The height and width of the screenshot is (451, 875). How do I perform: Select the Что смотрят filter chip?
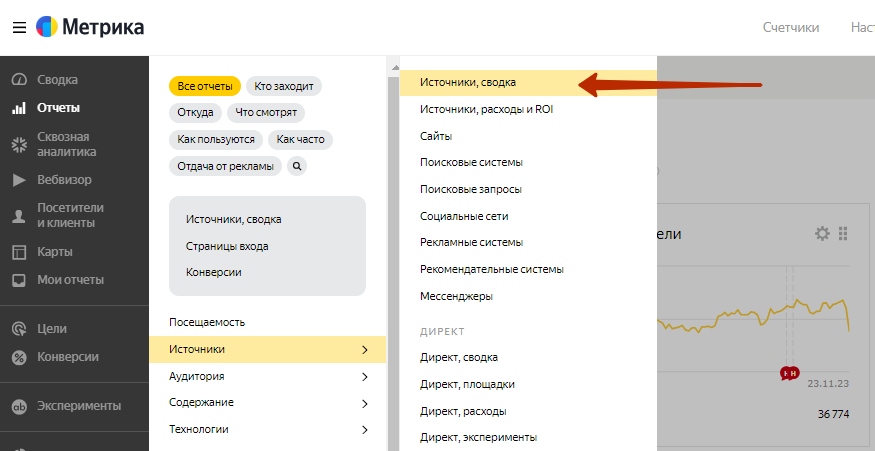pyautogui.click(x=266, y=112)
